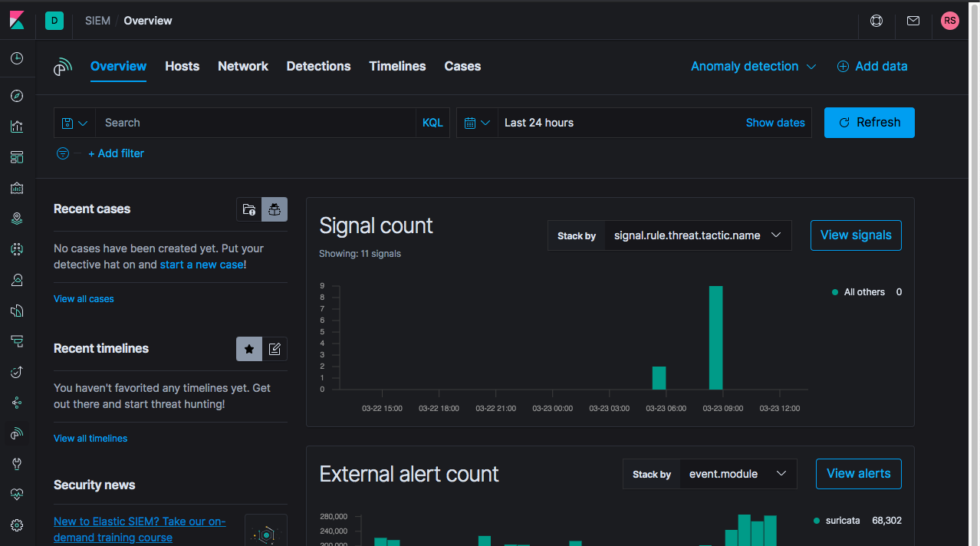Open Discover via the compass sidebar icon
This screenshot has height=546, width=980.
(x=17, y=96)
